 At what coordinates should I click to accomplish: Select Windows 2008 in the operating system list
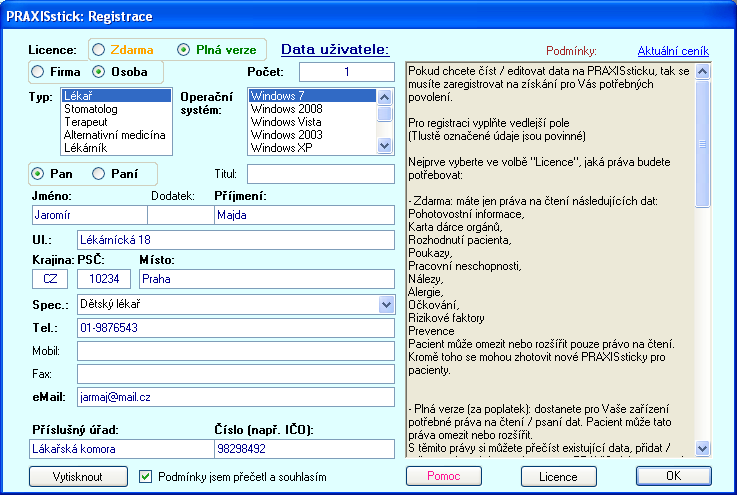click(x=313, y=109)
